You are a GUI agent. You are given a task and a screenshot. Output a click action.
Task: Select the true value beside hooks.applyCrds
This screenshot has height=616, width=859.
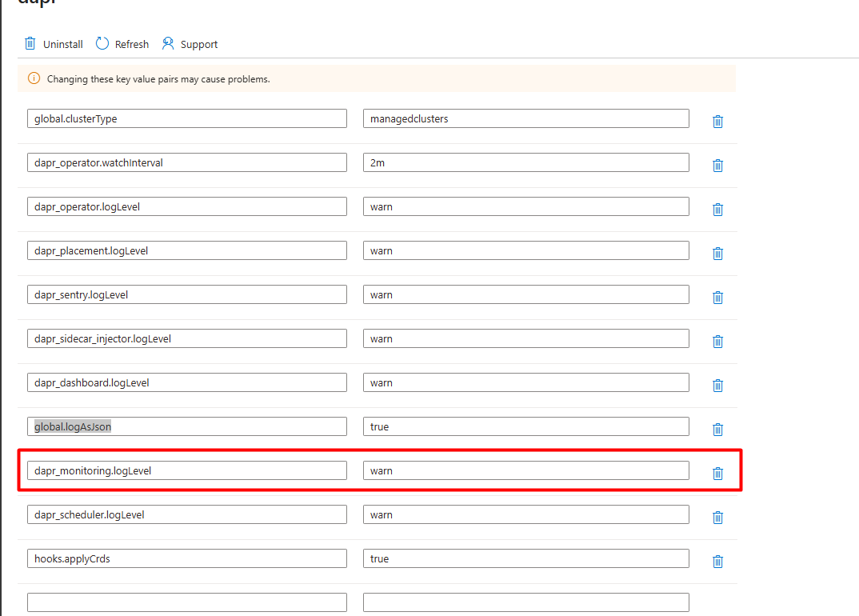(525, 558)
